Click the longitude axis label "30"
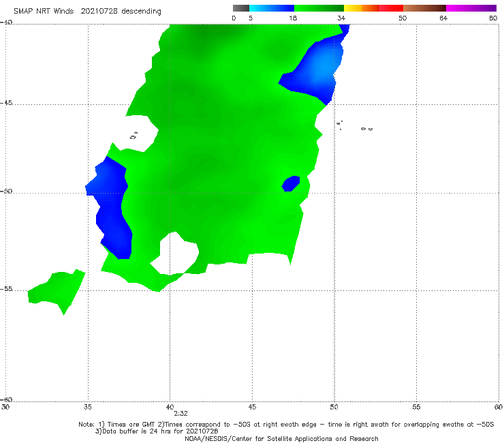This screenshot has height=443, width=504. click(5, 407)
